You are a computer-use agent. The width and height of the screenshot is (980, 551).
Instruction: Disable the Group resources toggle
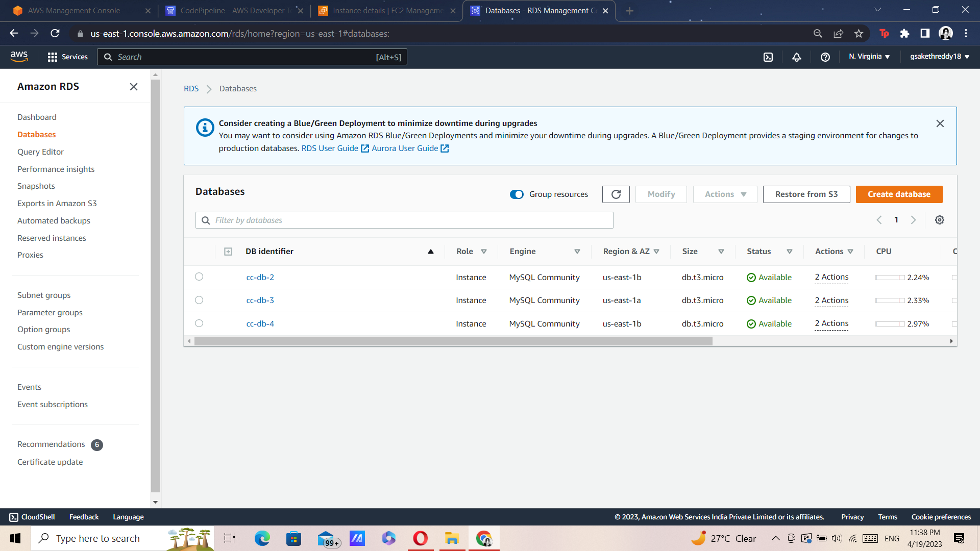pos(517,194)
